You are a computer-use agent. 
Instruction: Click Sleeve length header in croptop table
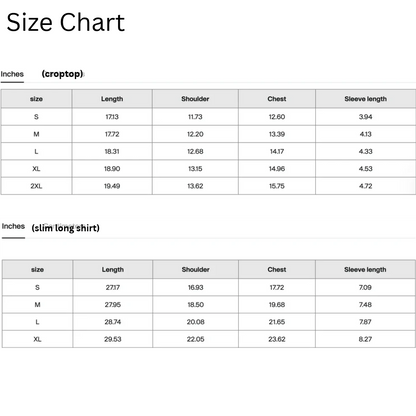366,99
